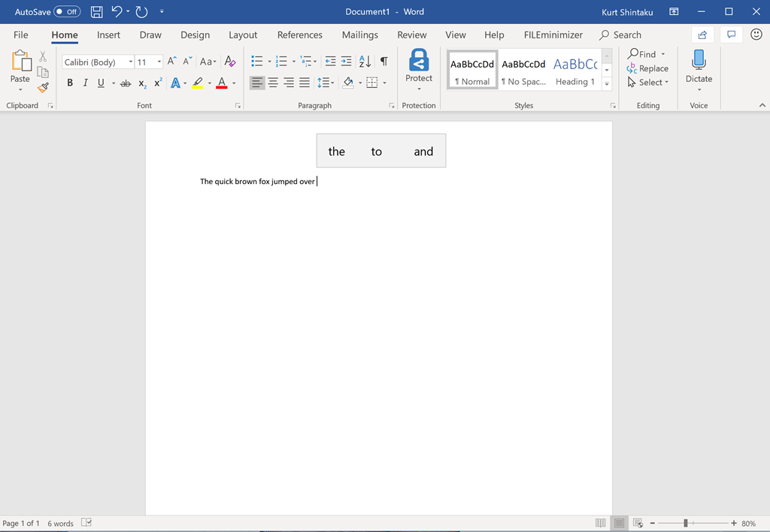Click Replace in the Editing group
Viewport: 770px width, 532px height.
(647, 68)
